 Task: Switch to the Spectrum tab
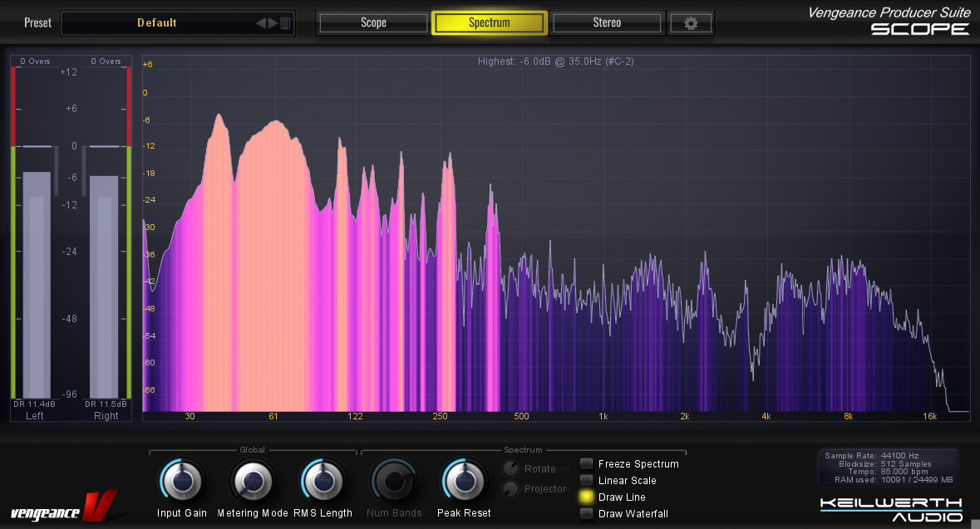point(490,23)
